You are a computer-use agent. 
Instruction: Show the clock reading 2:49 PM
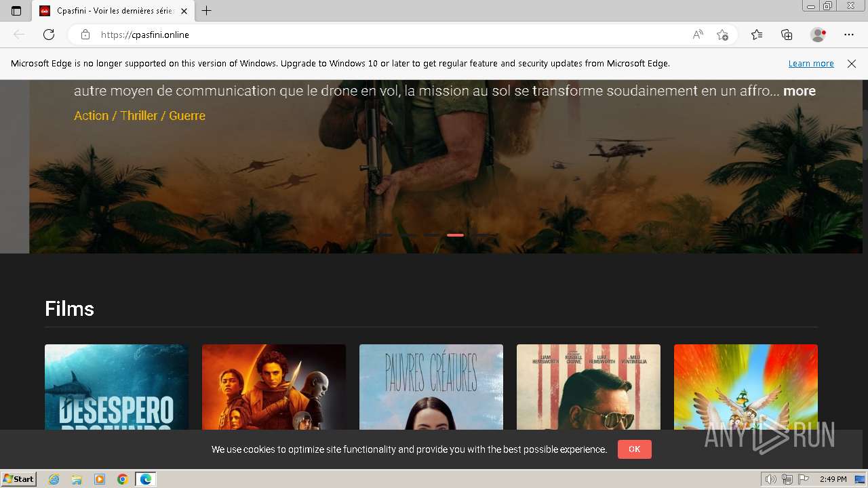pyautogui.click(x=833, y=479)
